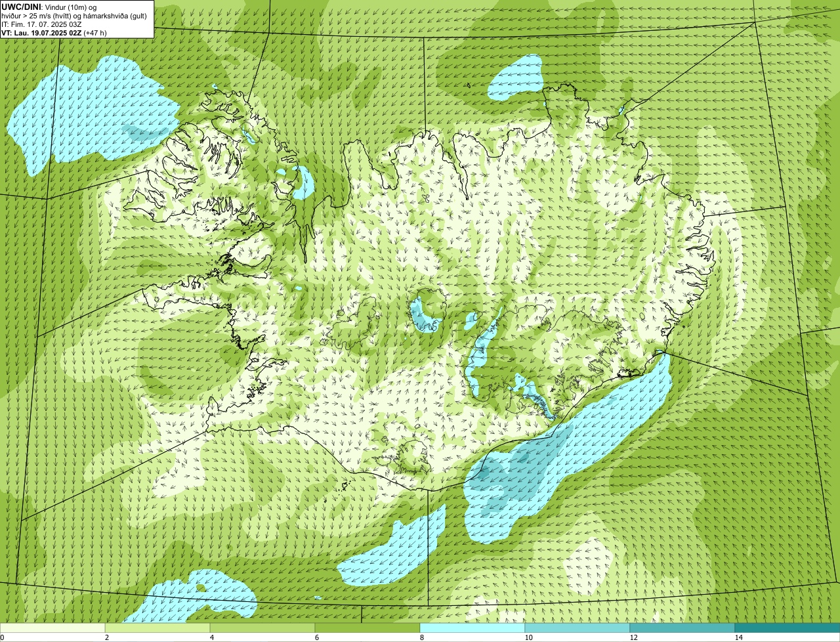
Task: Click the "(+47 h)" forecast offset text
Action: pos(95,32)
